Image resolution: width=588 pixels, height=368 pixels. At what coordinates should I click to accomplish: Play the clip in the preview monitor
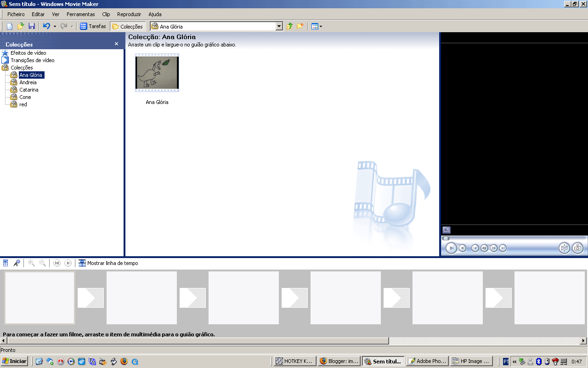coord(451,248)
